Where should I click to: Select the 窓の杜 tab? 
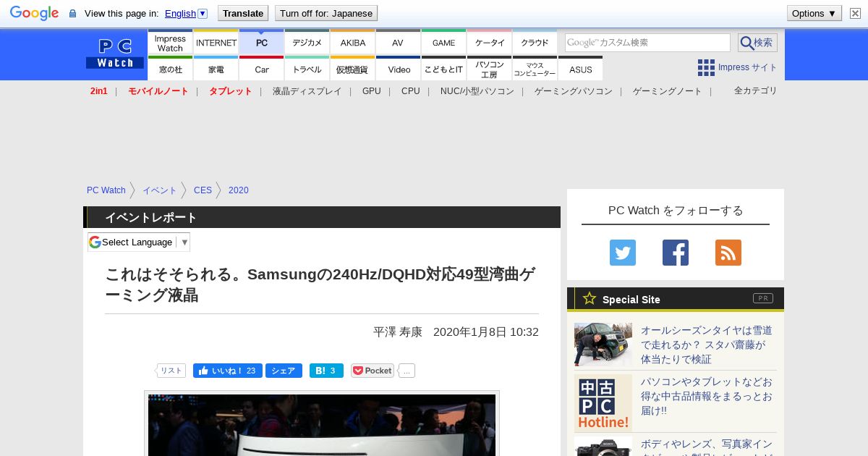click(170, 69)
